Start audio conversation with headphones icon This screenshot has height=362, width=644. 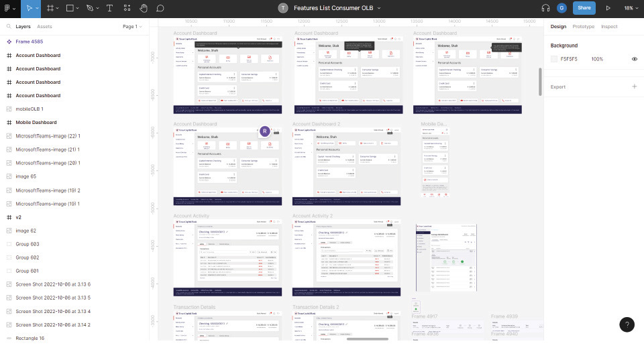coord(545,8)
